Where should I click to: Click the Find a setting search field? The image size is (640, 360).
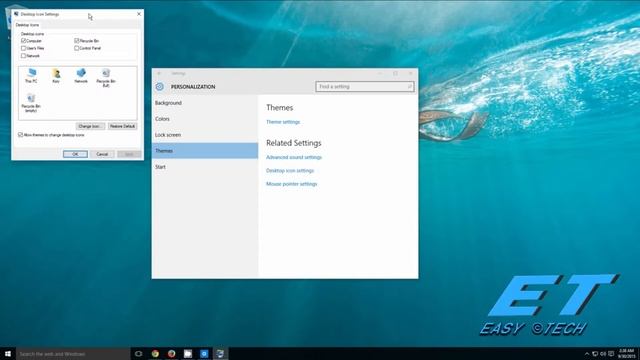pos(364,87)
